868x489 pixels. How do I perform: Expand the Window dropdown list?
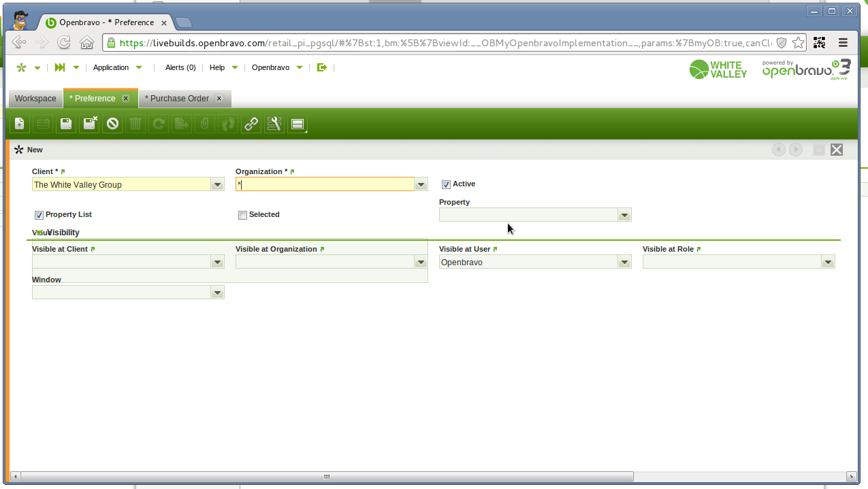[x=217, y=292]
